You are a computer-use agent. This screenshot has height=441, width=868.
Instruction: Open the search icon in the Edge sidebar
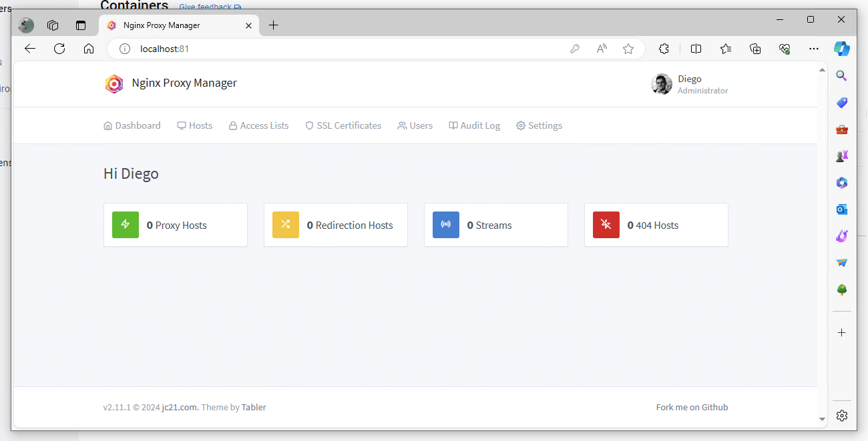tap(841, 75)
